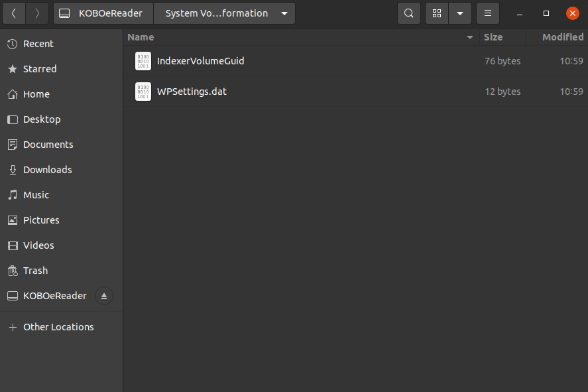Click the search magnifier icon

coord(409,13)
